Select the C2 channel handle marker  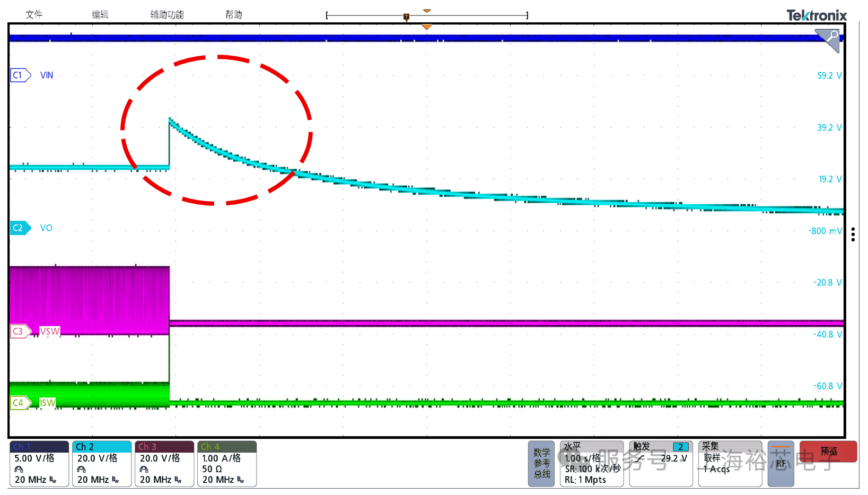20,228
